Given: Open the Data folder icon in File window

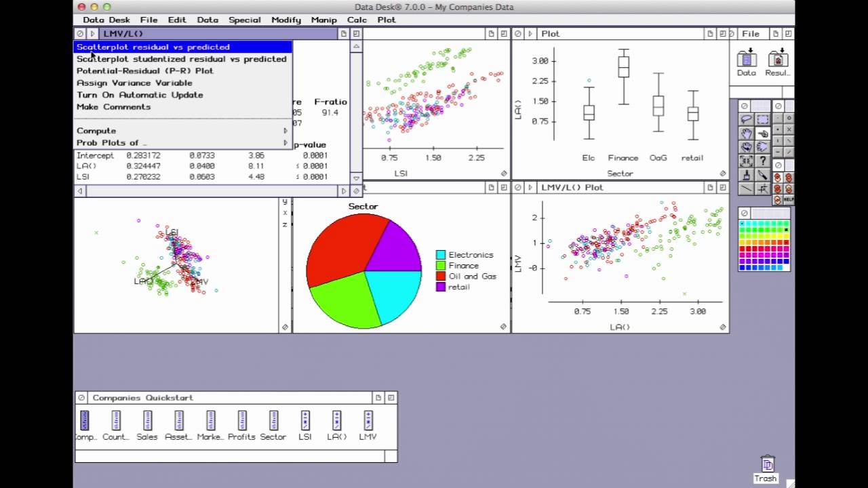Looking at the screenshot, I should [x=746, y=58].
